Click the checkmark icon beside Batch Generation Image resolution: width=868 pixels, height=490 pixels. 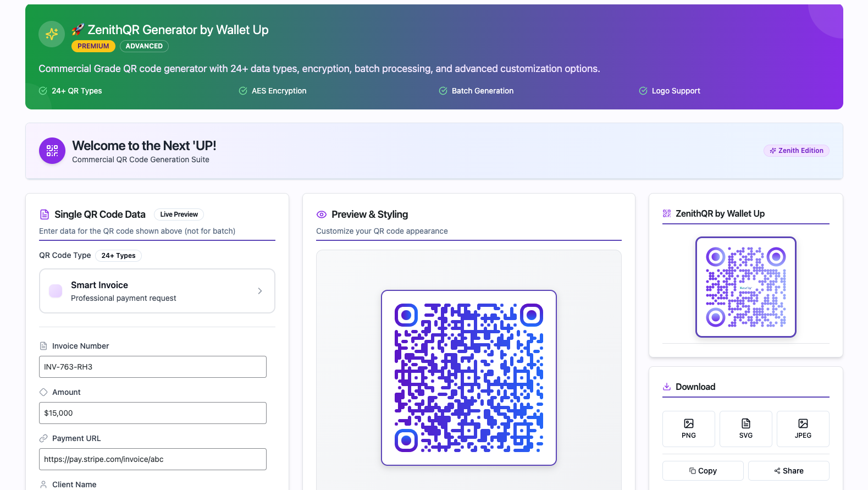tap(443, 91)
